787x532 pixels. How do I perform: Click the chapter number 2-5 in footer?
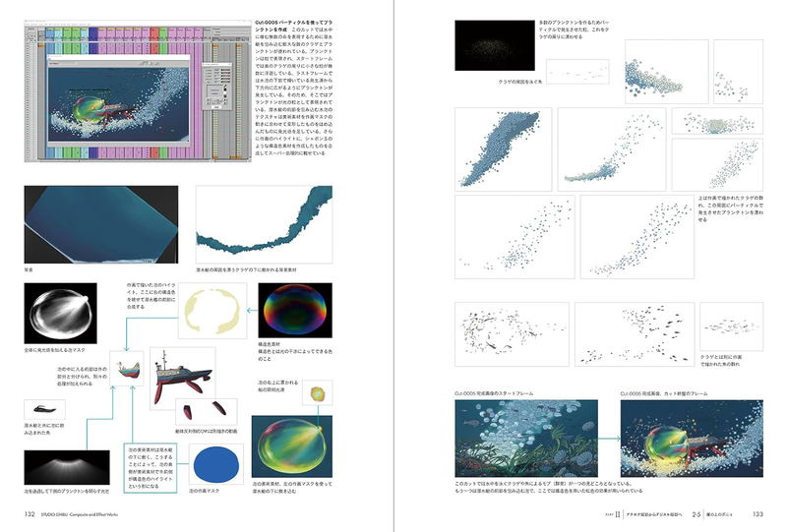[x=696, y=514]
